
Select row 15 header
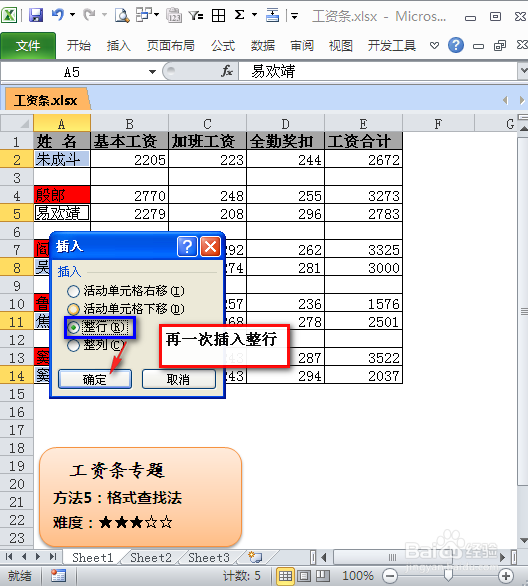17,394
